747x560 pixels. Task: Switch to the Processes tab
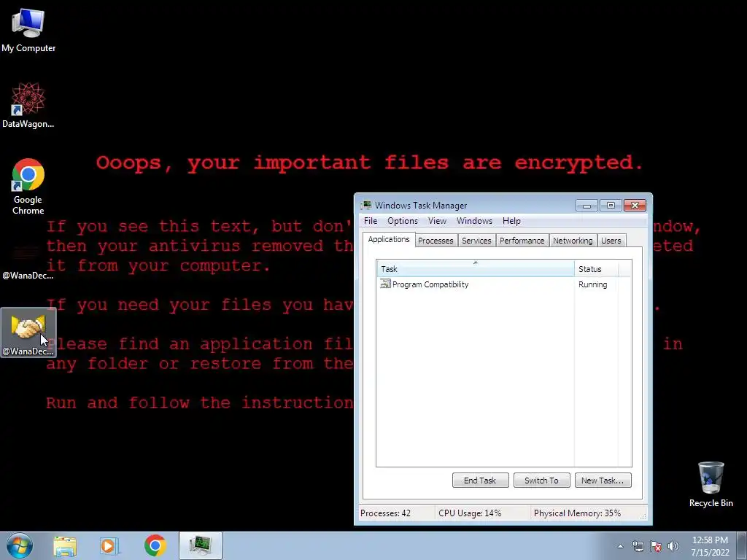[x=436, y=241]
